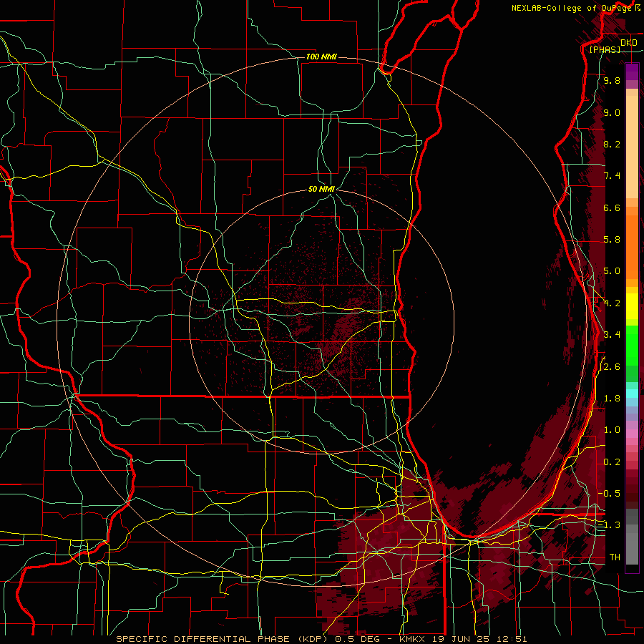This screenshot has width=644, height=644.
Task: Click the '[PHAS]' units label
Action: pos(605,50)
